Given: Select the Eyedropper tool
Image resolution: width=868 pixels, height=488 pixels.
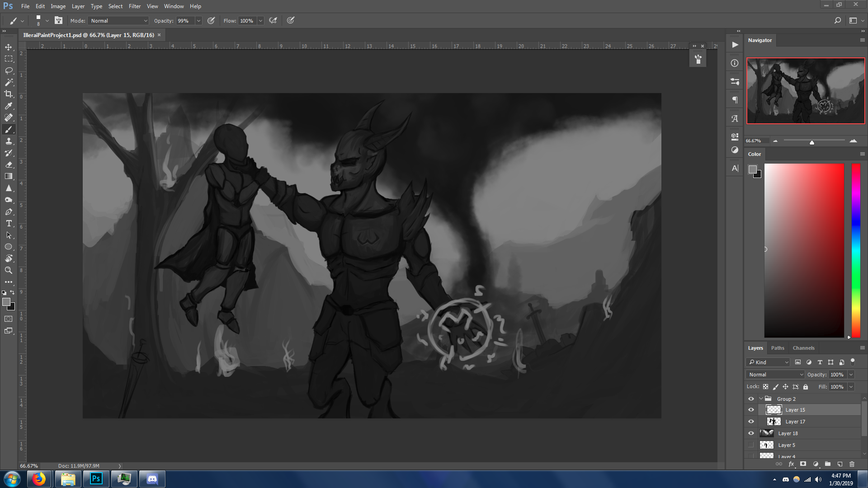Looking at the screenshot, I should point(9,106).
